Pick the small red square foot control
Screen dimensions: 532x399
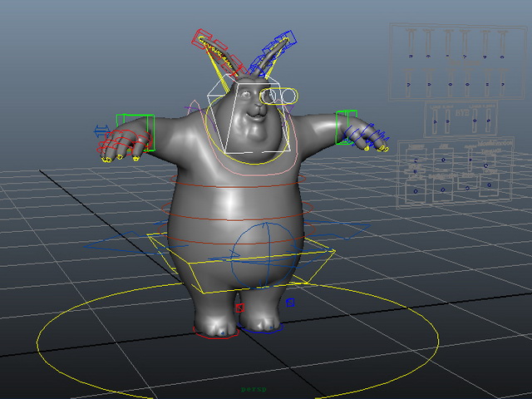click(240, 308)
